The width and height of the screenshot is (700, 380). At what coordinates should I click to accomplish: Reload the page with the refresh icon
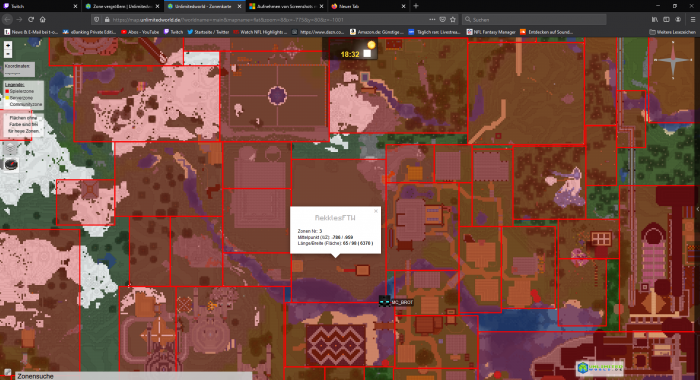click(x=31, y=19)
